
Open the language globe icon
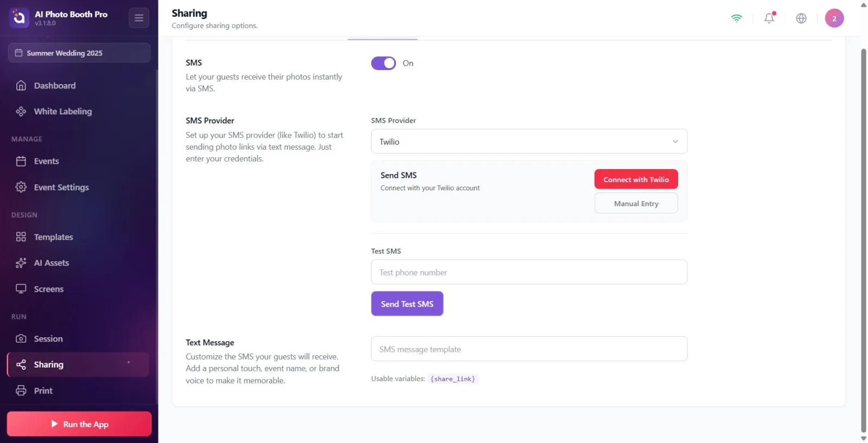point(801,18)
